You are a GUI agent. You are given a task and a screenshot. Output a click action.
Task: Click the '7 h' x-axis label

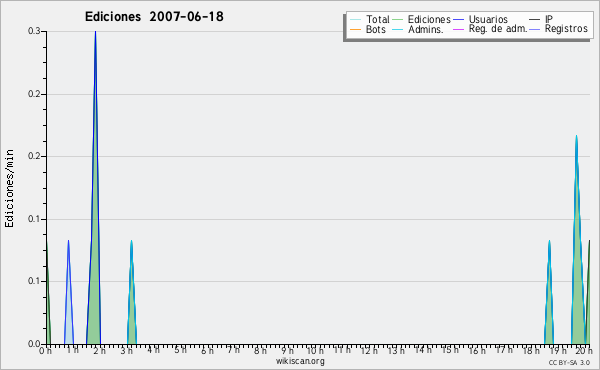point(233,350)
